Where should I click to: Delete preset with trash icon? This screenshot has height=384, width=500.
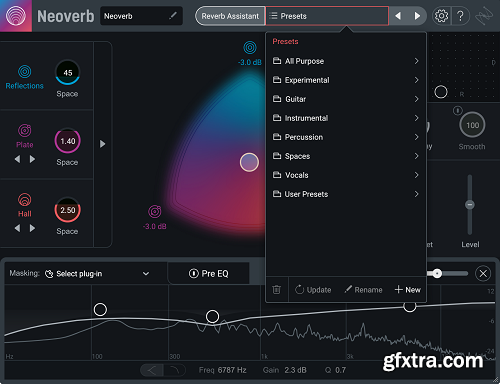coord(276,289)
